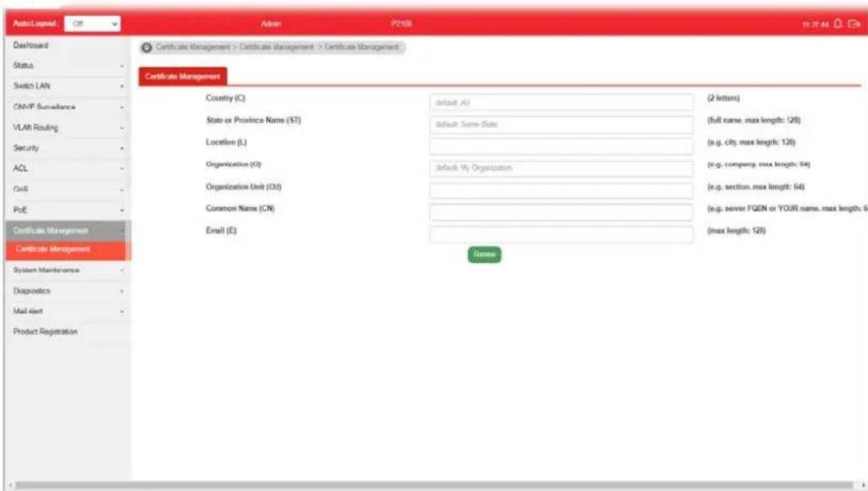This screenshot has width=868, height=491.
Task: Click the green Renew button
Action: (485, 254)
